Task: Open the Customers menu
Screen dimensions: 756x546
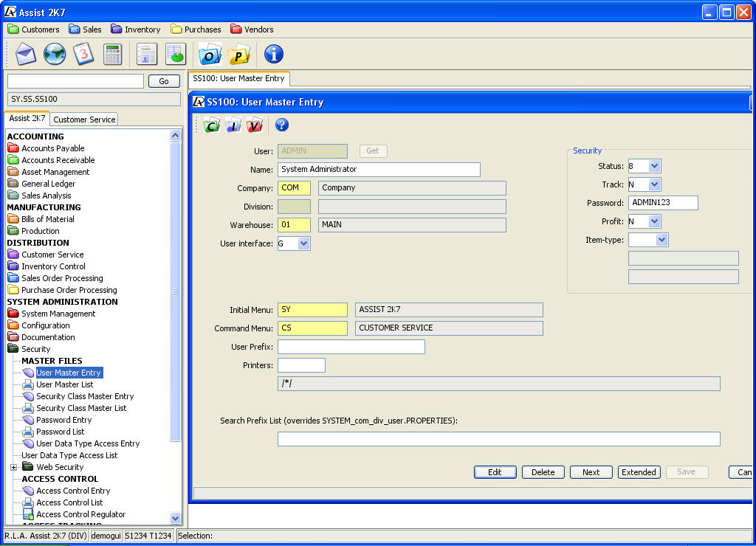Action: click(34, 30)
